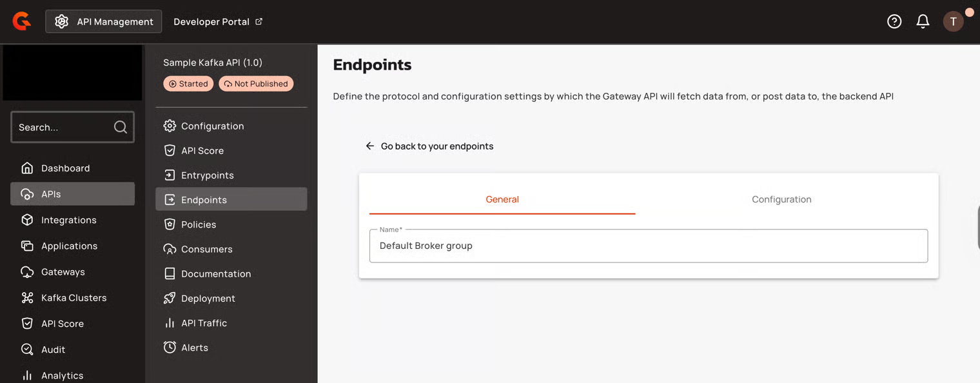Image resolution: width=980 pixels, height=383 pixels.
Task: Switch to the Configuration tab
Action: coord(781,199)
